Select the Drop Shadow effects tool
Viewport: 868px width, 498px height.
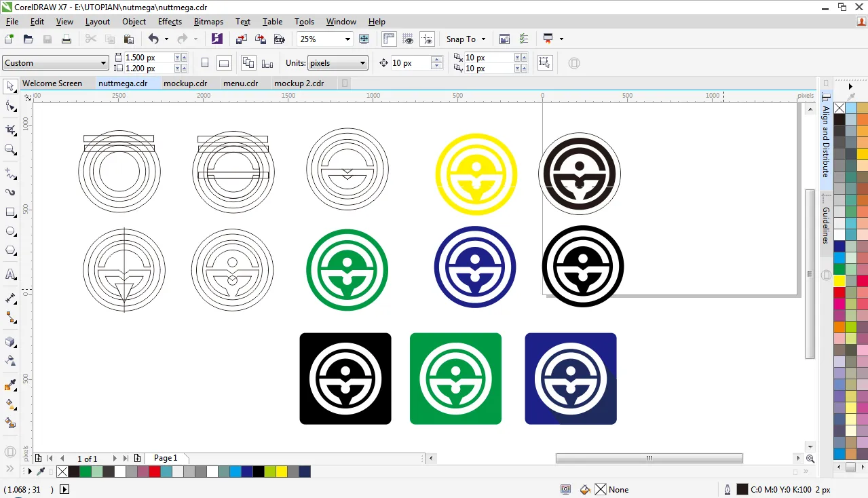click(x=10, y=341)
